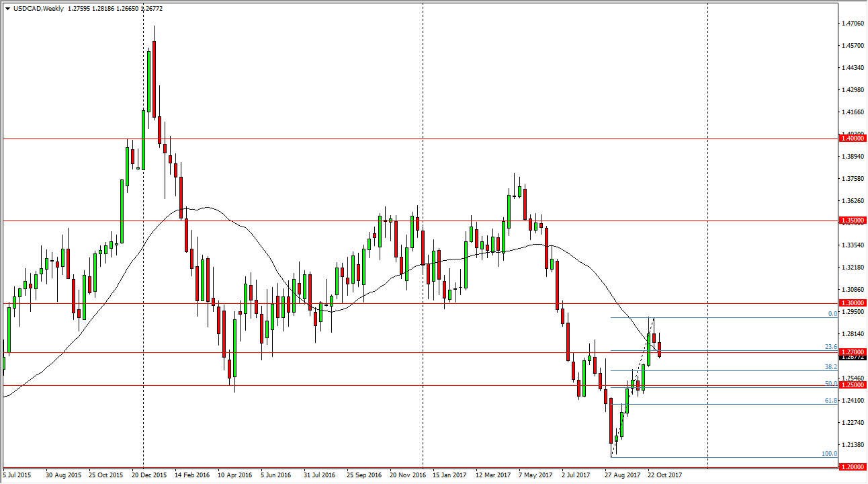
Task: Click the 1.30000 price axis tag
Action: [x=852, y=302]
